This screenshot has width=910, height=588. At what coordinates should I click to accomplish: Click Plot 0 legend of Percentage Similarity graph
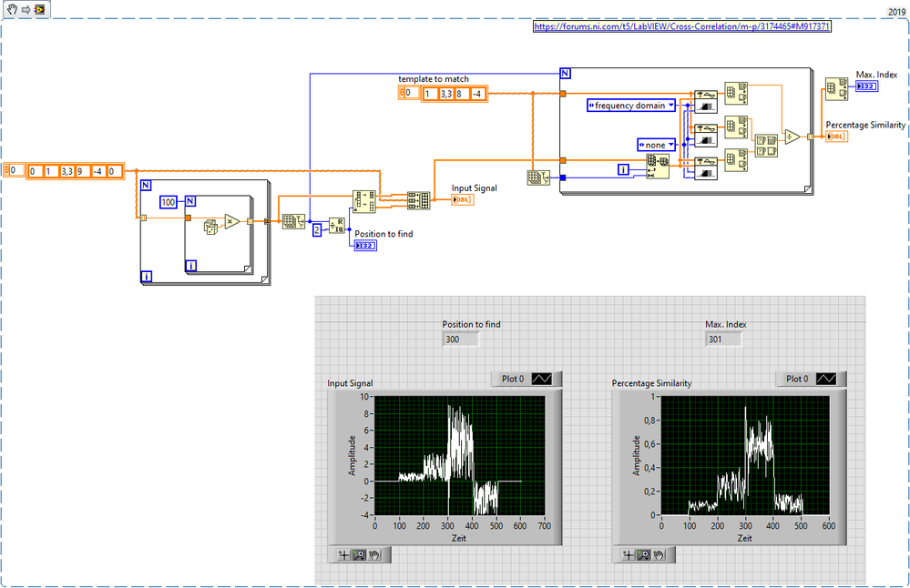coord(811,379)
